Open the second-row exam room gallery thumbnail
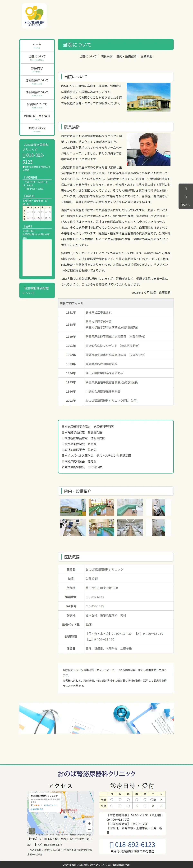The image size is (193, 868). coord(73,527)
